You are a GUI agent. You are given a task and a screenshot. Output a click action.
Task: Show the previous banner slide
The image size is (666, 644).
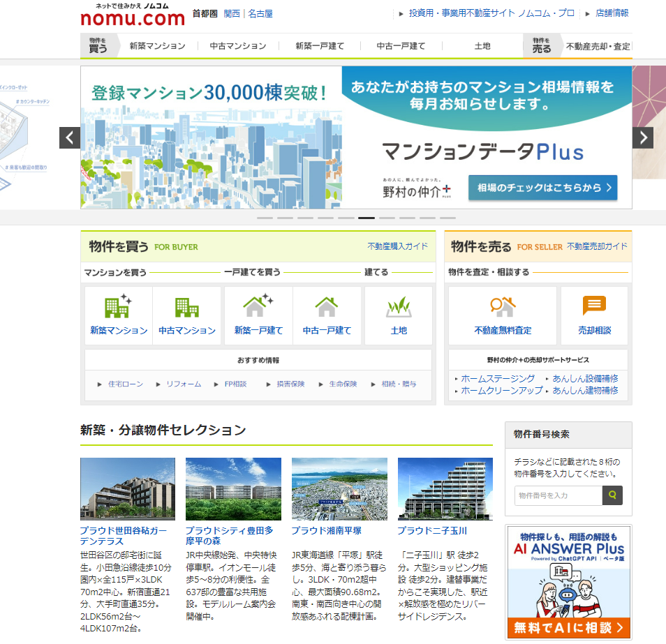[70, 137]
